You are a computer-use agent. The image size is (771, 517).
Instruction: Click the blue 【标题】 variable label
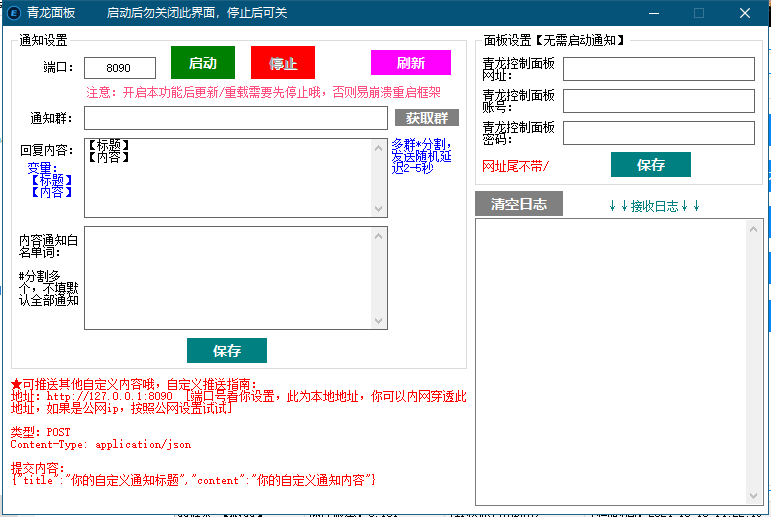pyautogui.click(x=52, y=180)
